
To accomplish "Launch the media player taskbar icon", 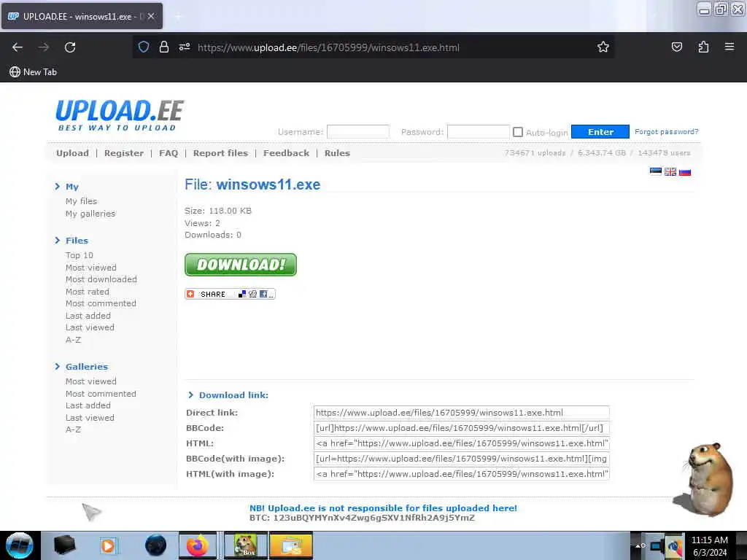I will coord(108,545).
